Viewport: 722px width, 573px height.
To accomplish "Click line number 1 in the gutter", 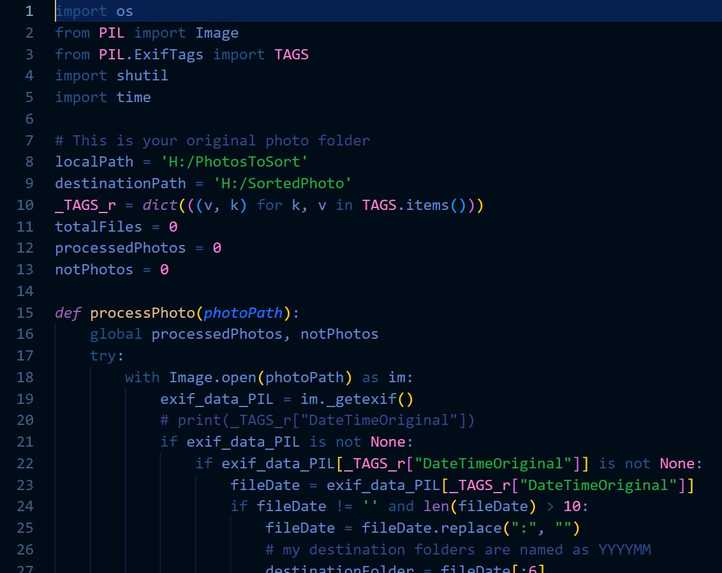I will (x=29, y=11).
